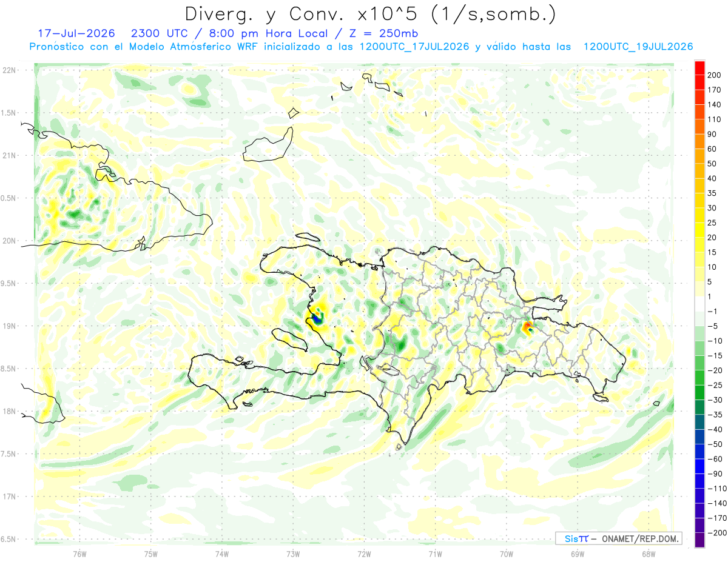
Task: Click the colorbar value '15'
Action: (x=712, y=252)
